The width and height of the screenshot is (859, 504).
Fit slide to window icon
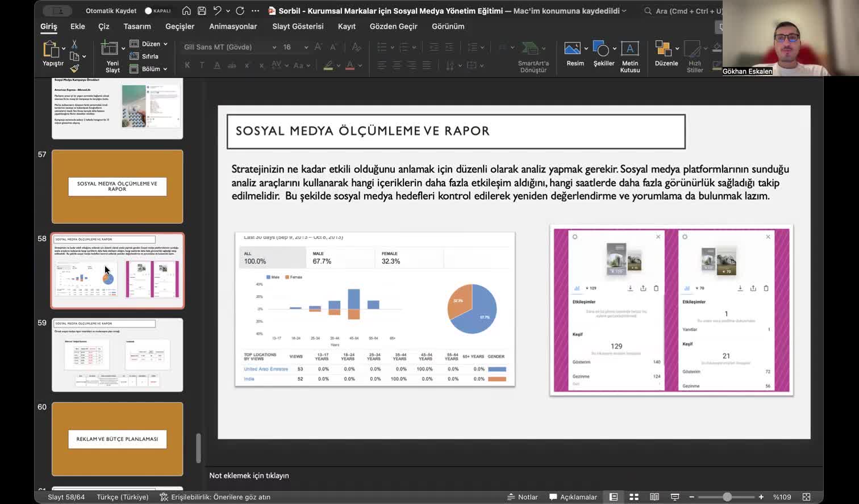tap(806, 497)
